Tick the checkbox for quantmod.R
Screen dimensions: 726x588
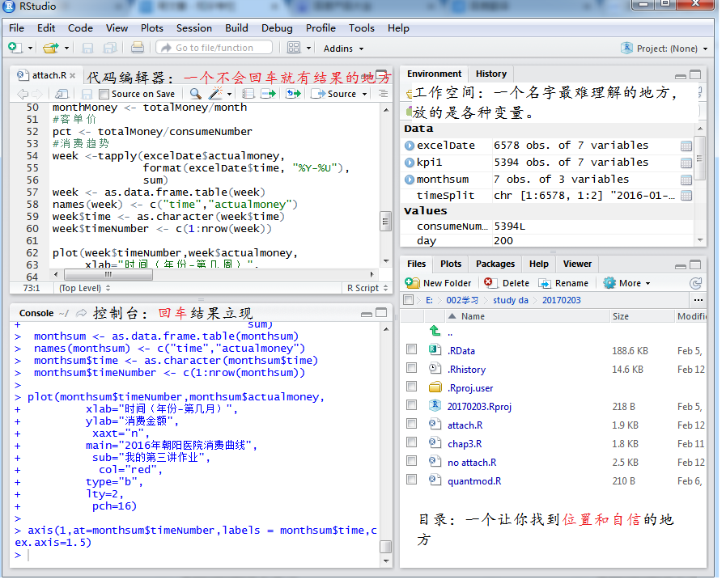(x=412, y=480)
